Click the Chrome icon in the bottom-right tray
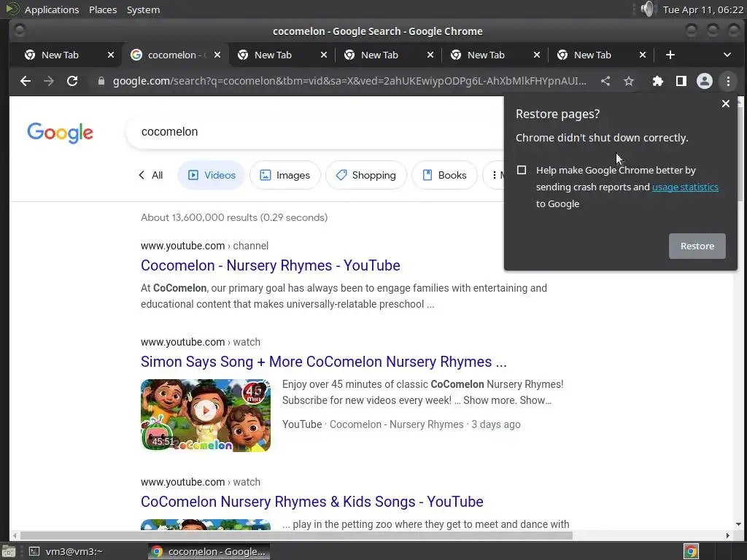Viewport: 747px width, 560px height. [691, 551]
